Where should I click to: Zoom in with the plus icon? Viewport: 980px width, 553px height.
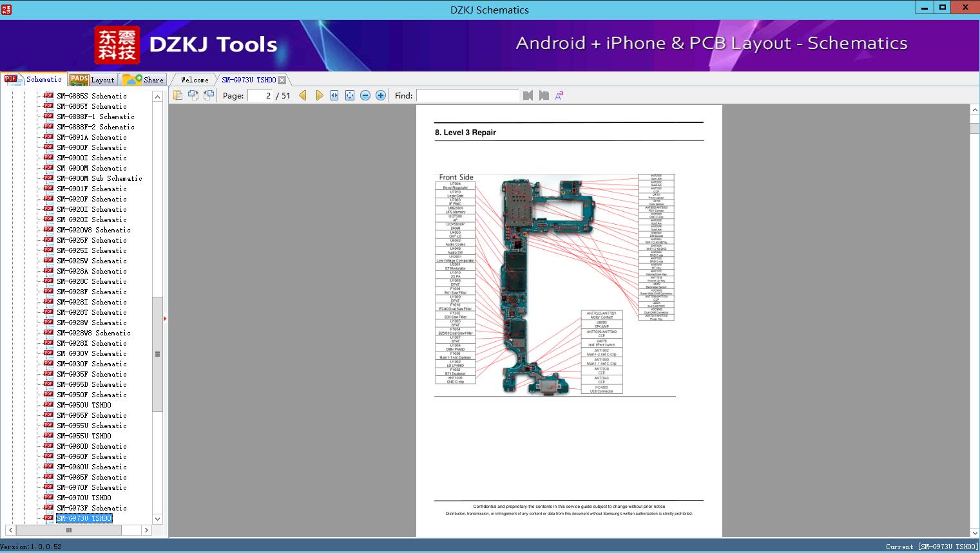pyautogui.click(x=381, y=95)
